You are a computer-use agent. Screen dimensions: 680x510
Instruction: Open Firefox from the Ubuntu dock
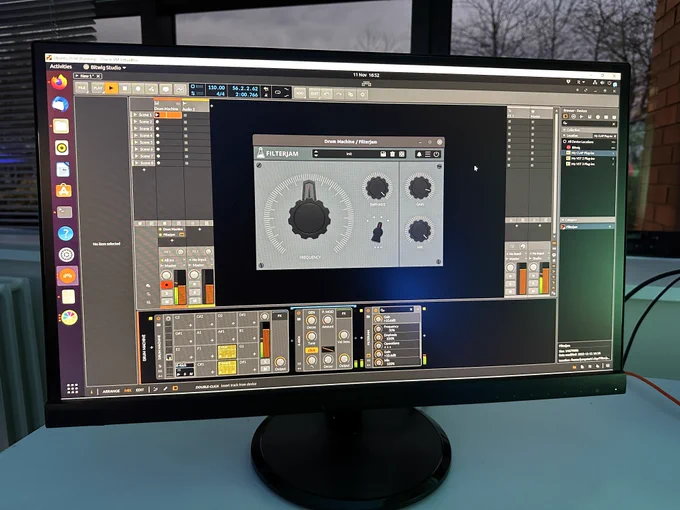pyautogui.click(x=59, y=82)
